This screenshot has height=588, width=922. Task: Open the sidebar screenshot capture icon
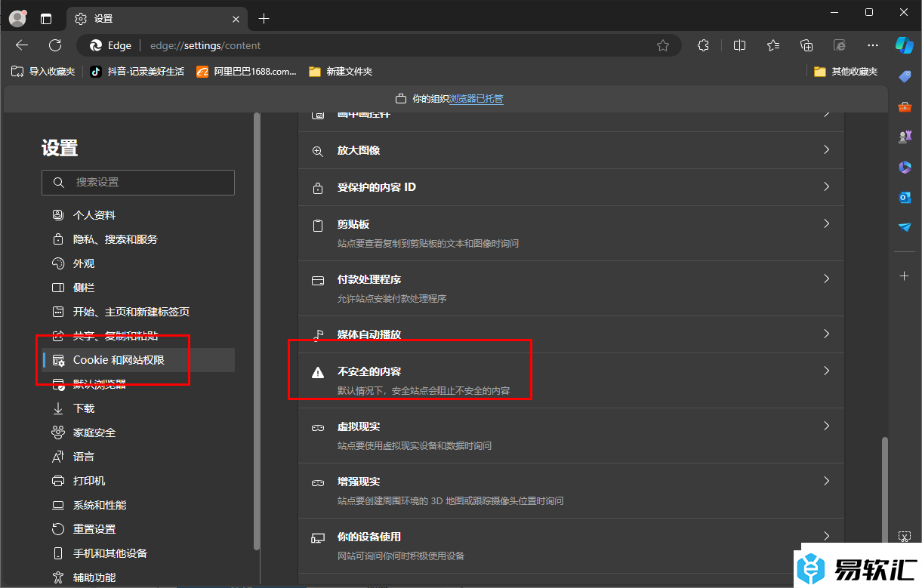[905, 536]
